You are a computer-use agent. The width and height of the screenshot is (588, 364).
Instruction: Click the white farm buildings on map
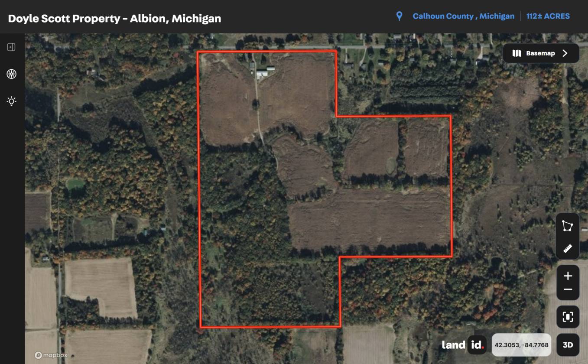(x=265, y=72)
